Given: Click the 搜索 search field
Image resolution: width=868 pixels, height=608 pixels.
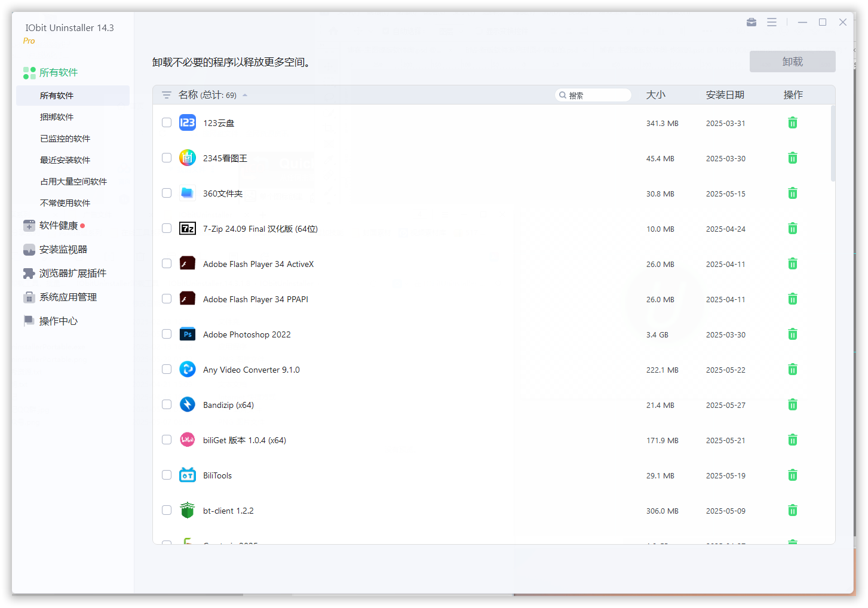Looking at the screenshot, I should [x=593, y=95].
